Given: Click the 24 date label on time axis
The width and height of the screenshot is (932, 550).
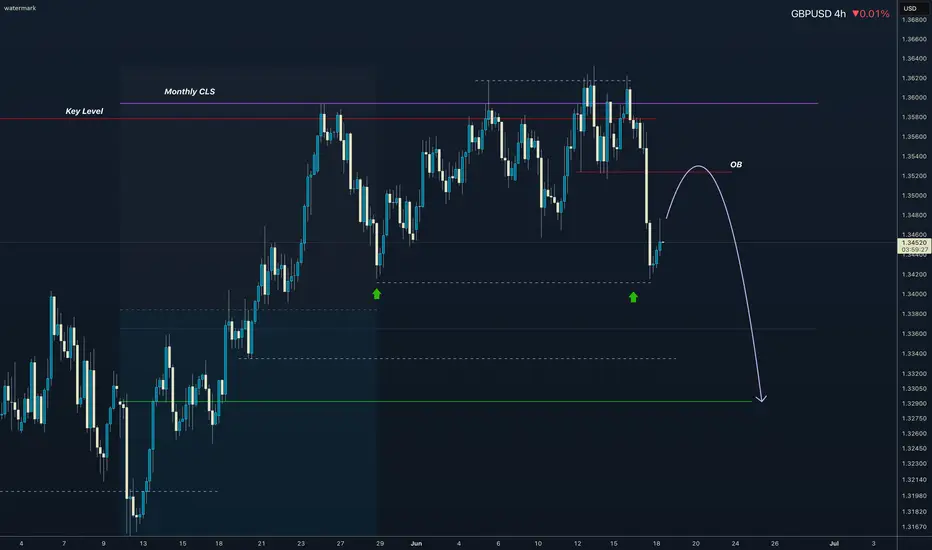Looking at the screenshot, I should (735, 543).
